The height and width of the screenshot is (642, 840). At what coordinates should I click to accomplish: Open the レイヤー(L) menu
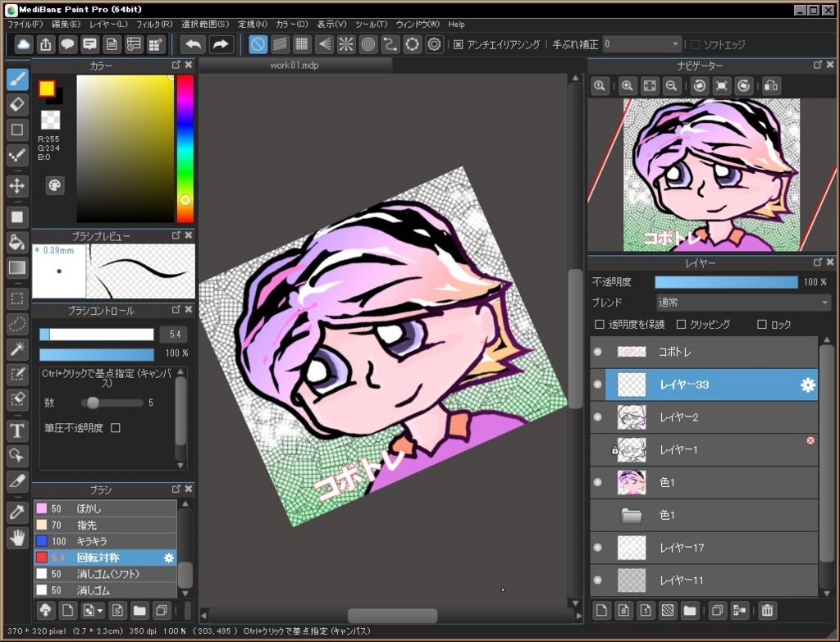coord(108,24)
